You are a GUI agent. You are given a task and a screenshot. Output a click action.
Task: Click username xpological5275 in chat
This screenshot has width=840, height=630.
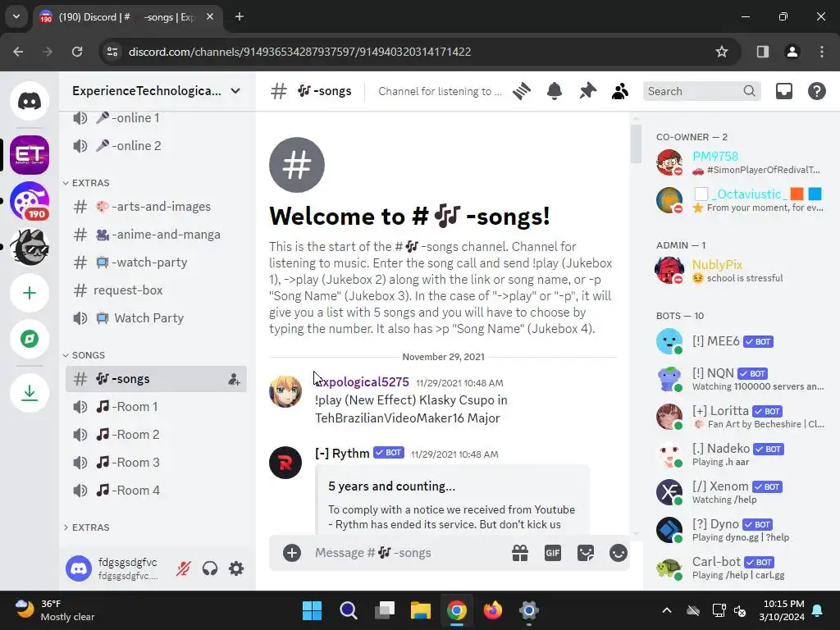coord(362,382)
